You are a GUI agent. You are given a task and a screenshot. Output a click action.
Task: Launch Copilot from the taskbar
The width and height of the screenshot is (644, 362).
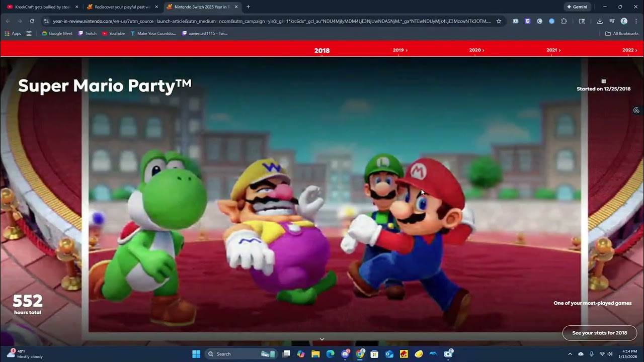[x=301, y=354]
